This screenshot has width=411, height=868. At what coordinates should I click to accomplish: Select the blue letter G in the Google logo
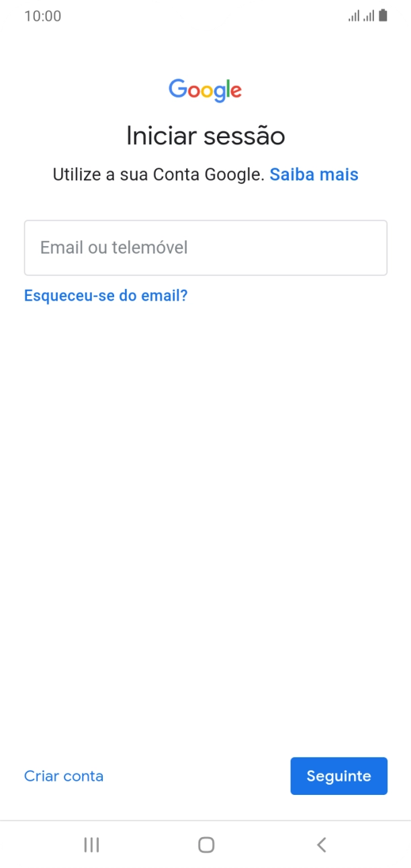click(176, 90)
